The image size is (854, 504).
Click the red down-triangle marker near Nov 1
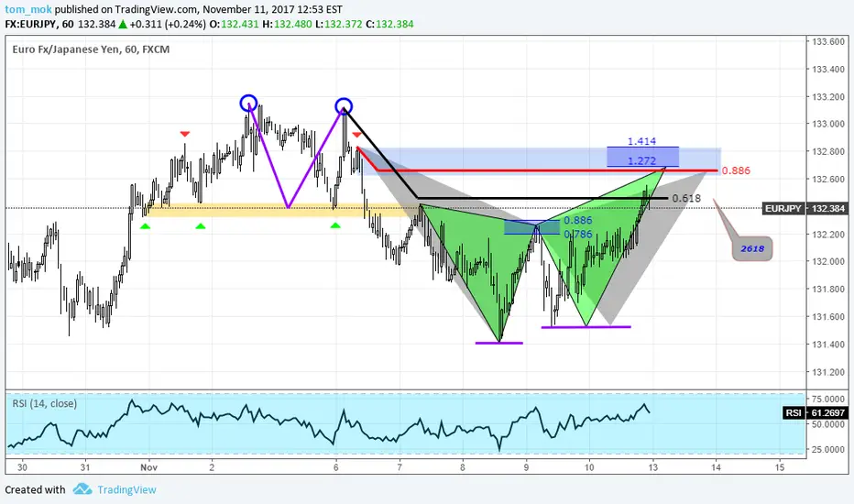184,134
